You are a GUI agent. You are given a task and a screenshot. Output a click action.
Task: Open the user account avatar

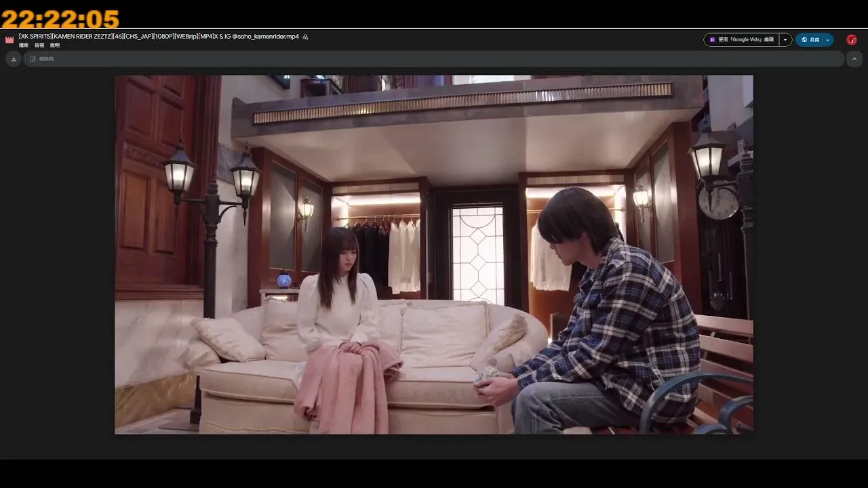852,40
